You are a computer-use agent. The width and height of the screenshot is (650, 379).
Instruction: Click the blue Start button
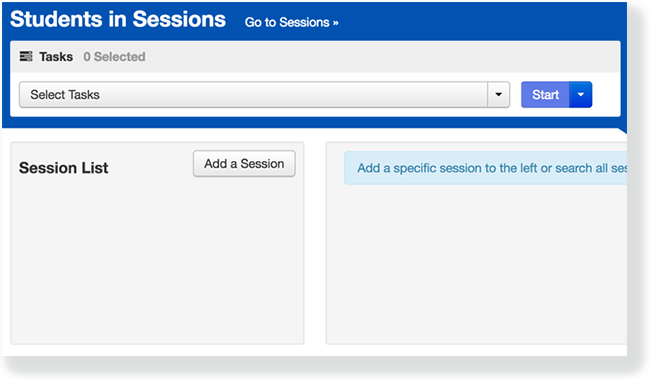(545, 95)
